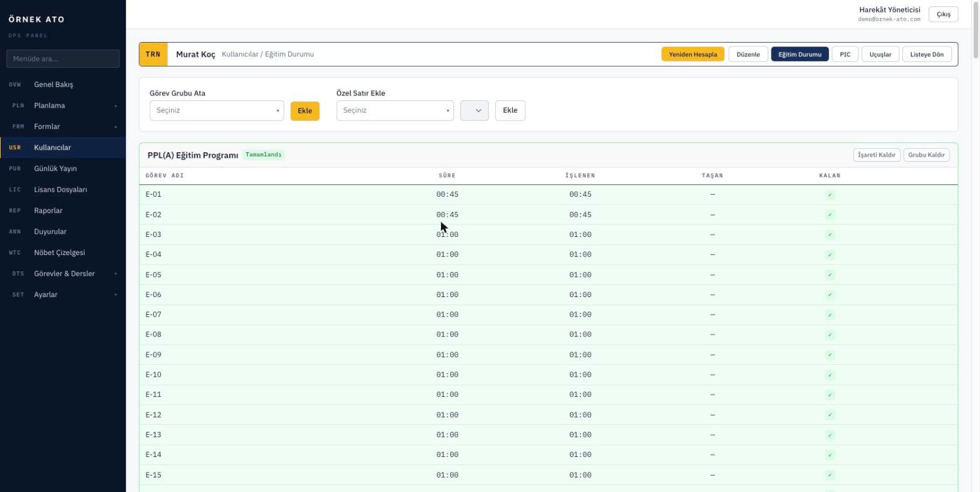Click the checkmark icon in row E-15
Screen dimensions: 980x492
[x=830, y=476]
